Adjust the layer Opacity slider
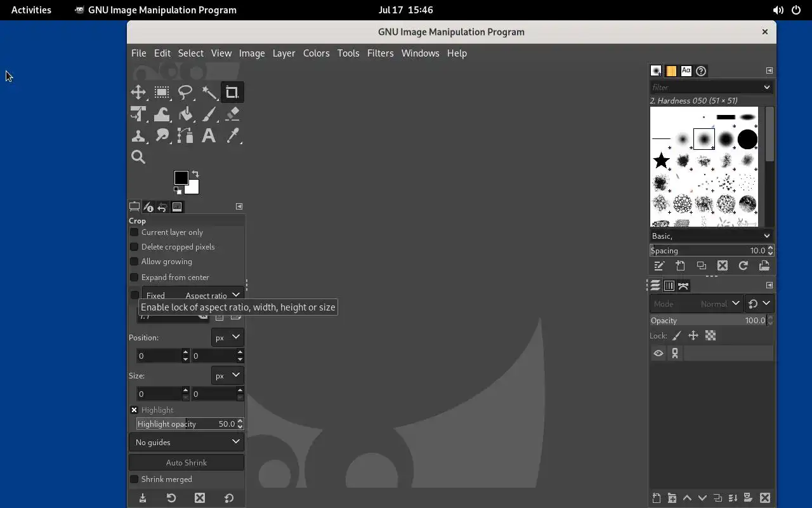Image resolution: width=812 pixels, height=508 pixels. (708, 321)
